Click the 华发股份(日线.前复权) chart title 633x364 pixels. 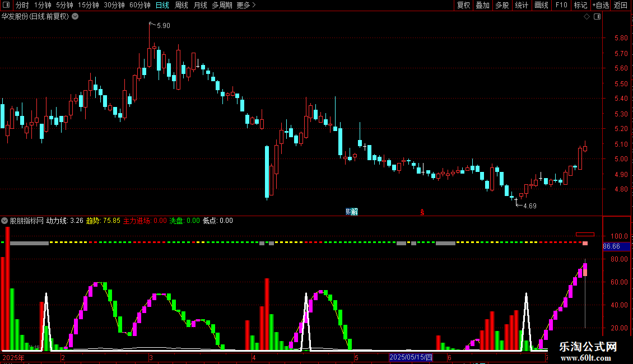point(35,17)
